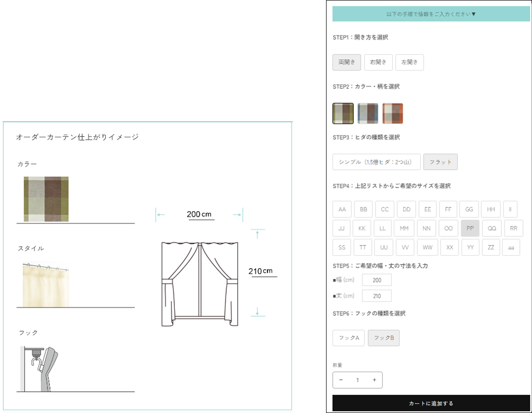The width and height of the screenshot is (532, 413).
Task: Click the 幅 width input field
Action: pos(377,280)
